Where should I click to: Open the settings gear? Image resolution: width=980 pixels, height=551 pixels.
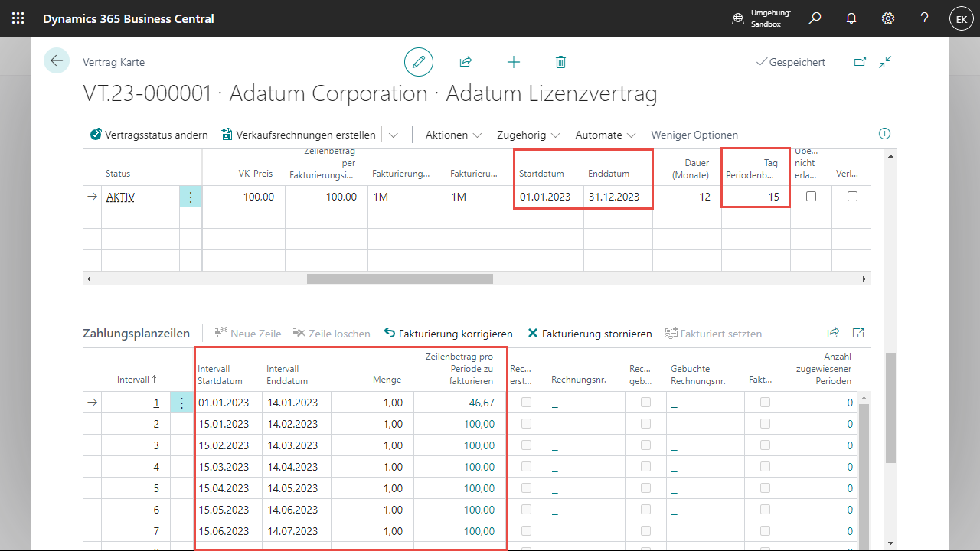[888, 18]
